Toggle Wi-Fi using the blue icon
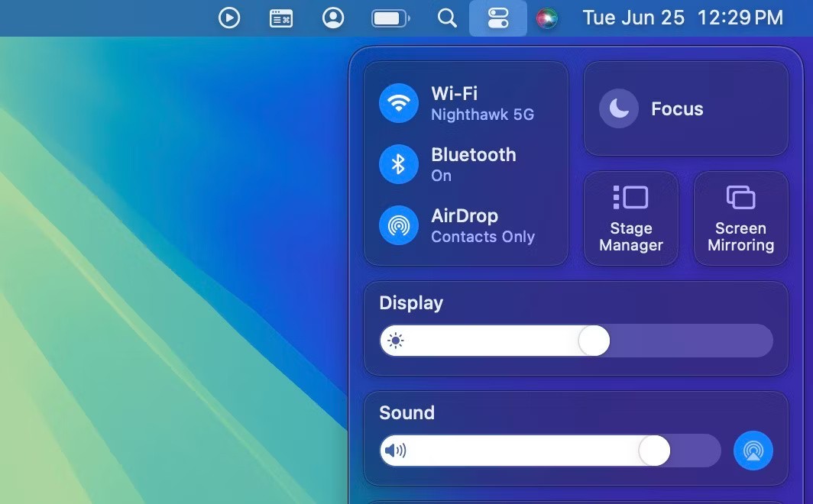Image resolution: width=813 pixels, height=504 pixels. pos(399,103)
